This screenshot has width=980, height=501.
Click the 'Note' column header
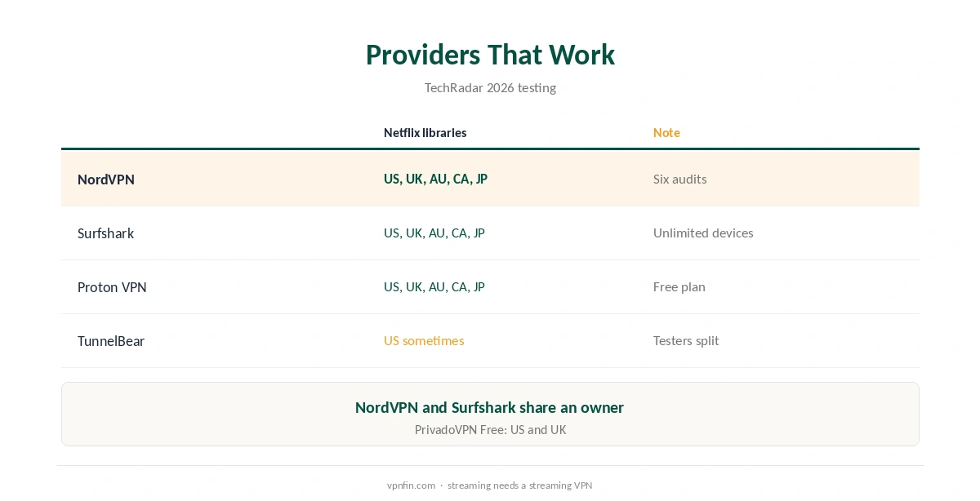point(666,132)
